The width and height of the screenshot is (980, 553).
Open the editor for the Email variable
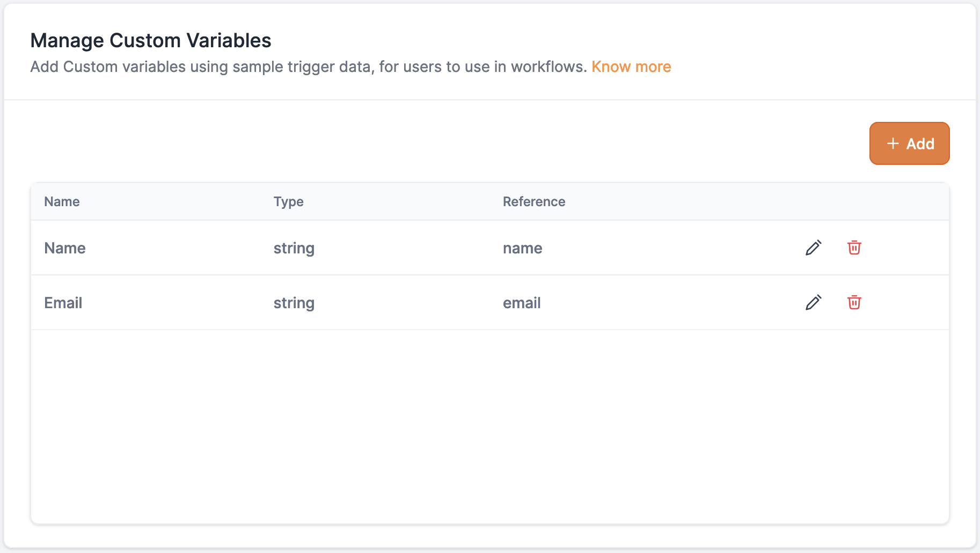(813, 302)
